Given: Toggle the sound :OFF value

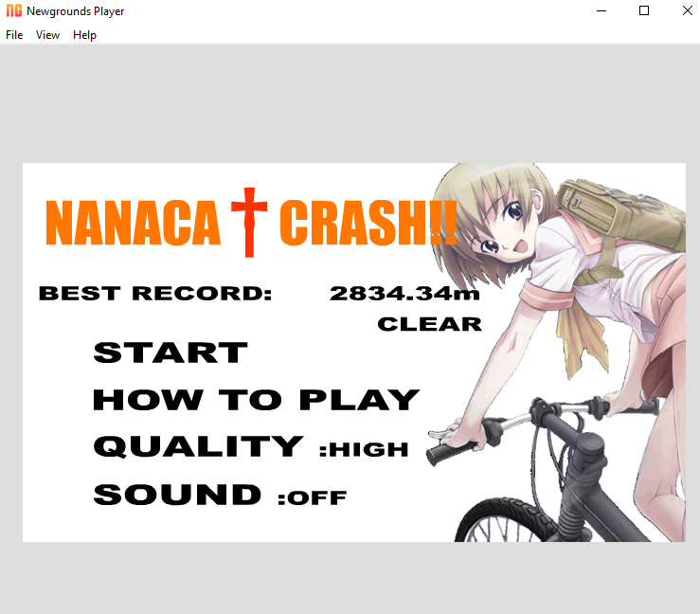Looking at the screenshot, I should [x=313, y=497].
